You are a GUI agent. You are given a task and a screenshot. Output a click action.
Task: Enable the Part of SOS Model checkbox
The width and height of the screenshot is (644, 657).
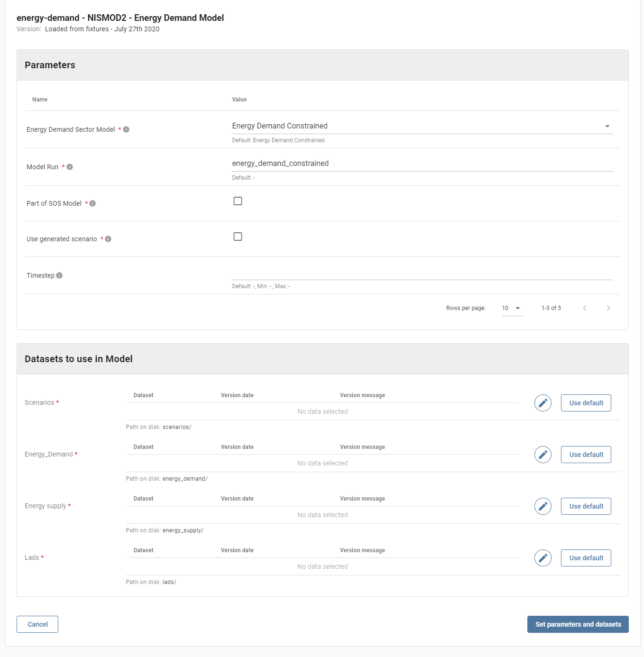(x=238, y=201)
